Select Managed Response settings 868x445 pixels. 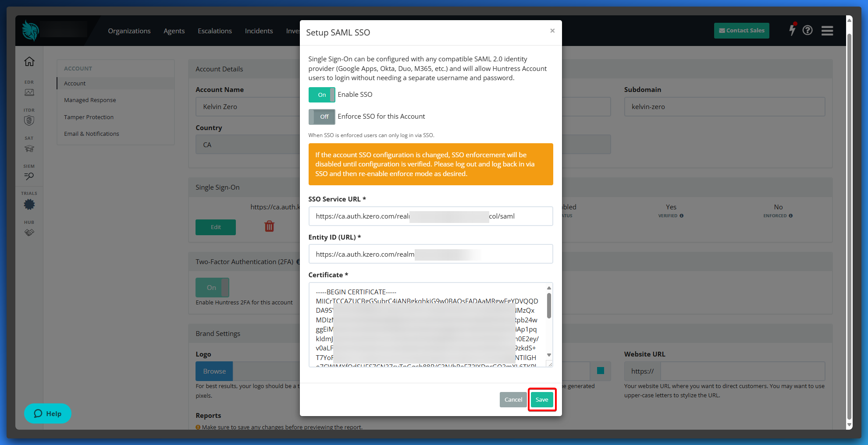point(90,100)
